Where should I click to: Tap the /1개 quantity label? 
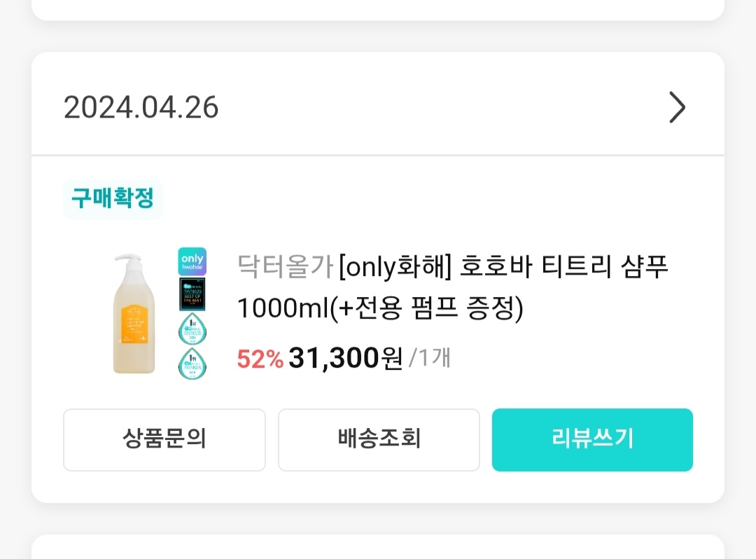[429, 358]
